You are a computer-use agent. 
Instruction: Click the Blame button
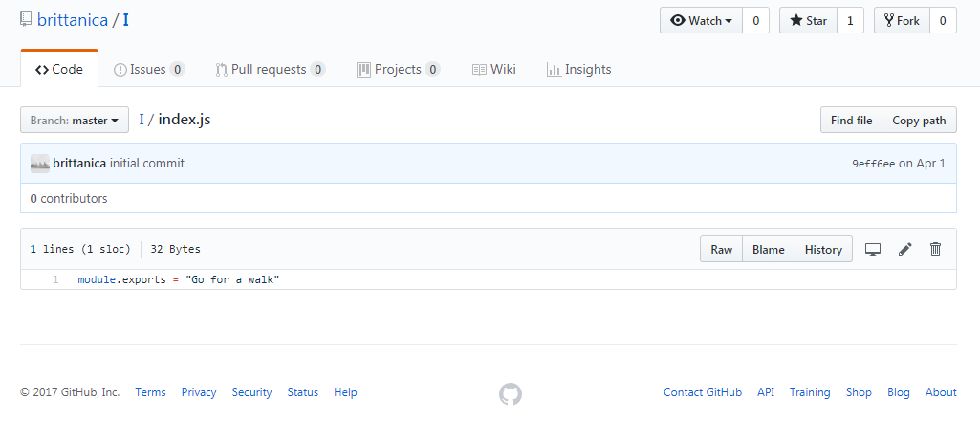pyautogui.click(x=768, y=249)
